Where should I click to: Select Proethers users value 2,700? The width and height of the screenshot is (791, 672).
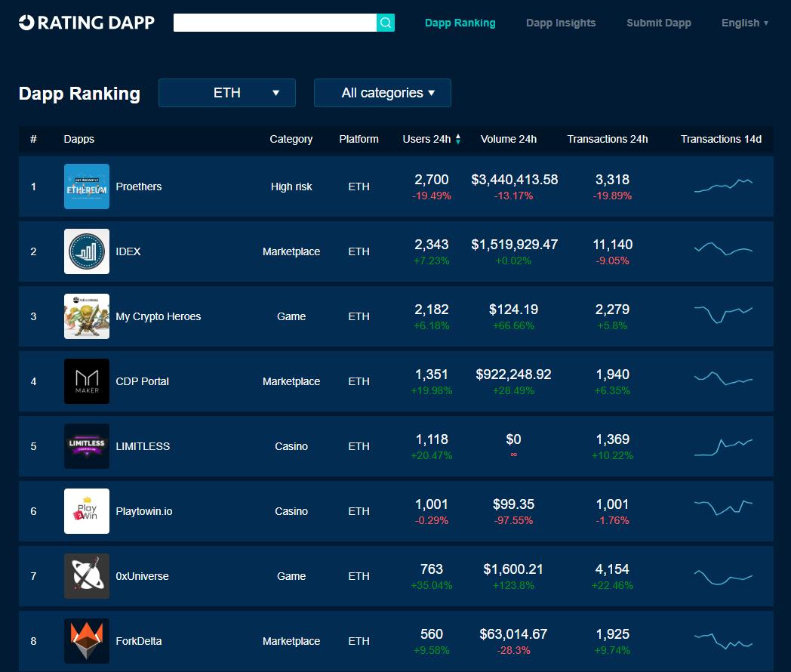pos(432,180)
